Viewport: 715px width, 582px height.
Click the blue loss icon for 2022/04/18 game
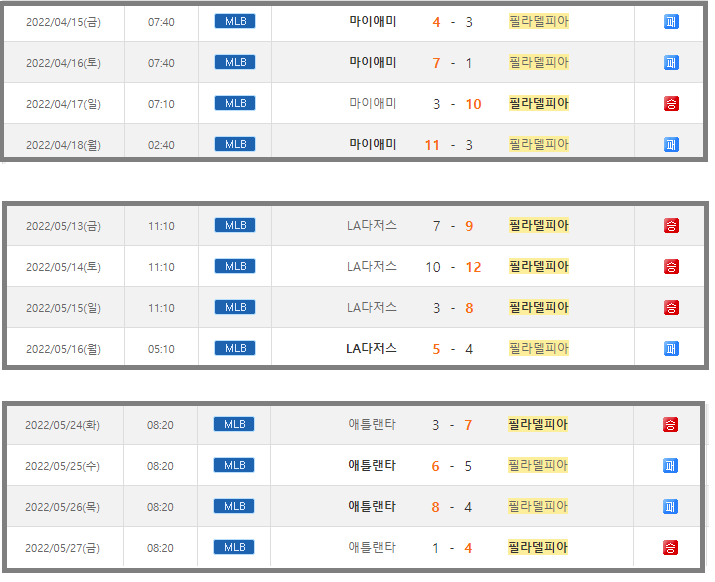pyautogui.click(x=671, y=144)
